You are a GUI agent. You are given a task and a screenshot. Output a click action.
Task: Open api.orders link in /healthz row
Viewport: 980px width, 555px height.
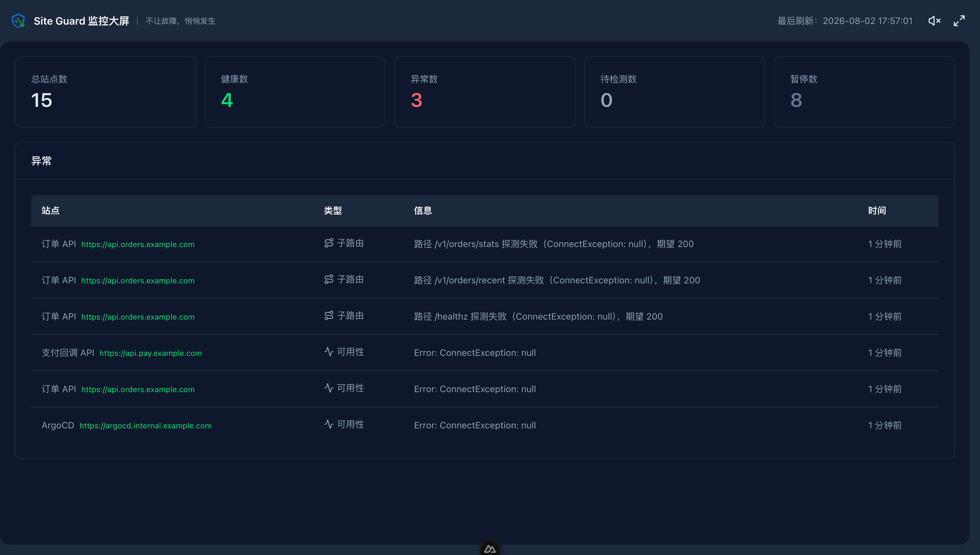pos(138,317)
